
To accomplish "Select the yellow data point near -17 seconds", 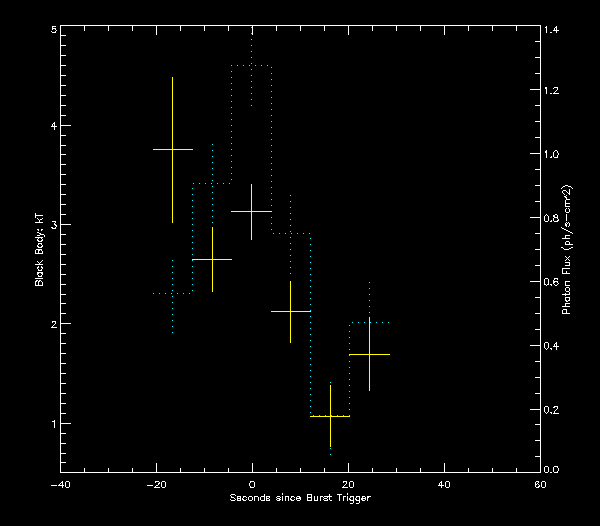I will point(172,149).
